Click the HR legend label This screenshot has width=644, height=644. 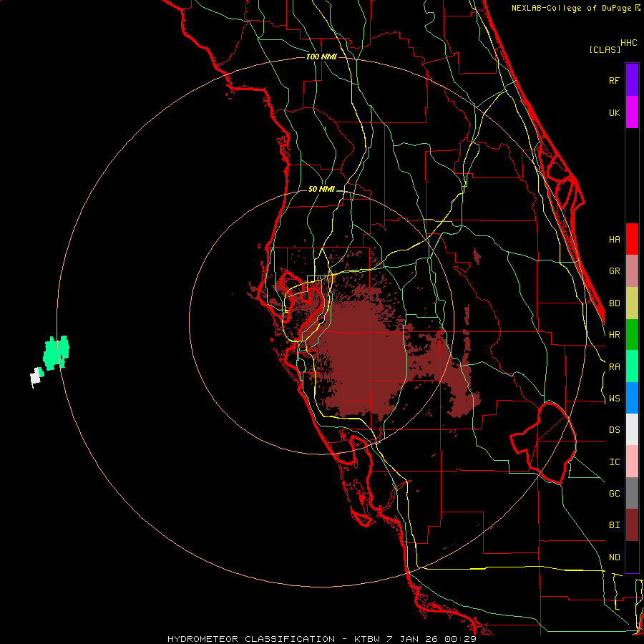(614, 335)
